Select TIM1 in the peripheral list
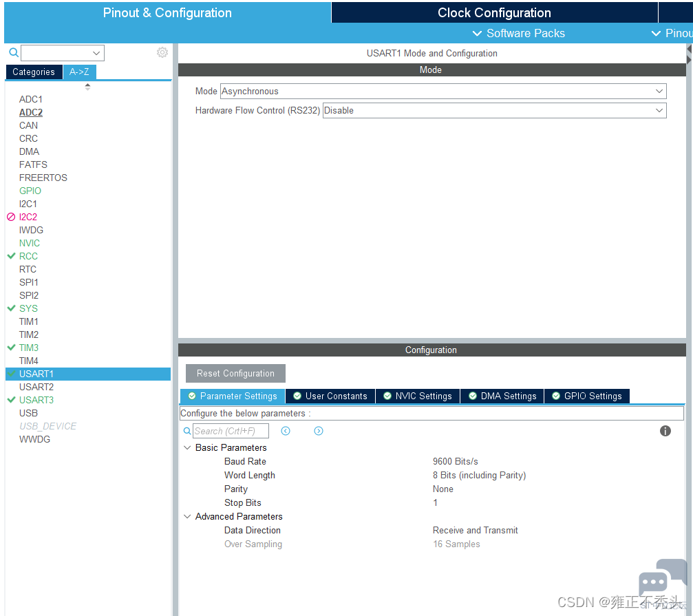 click(29, 321)
